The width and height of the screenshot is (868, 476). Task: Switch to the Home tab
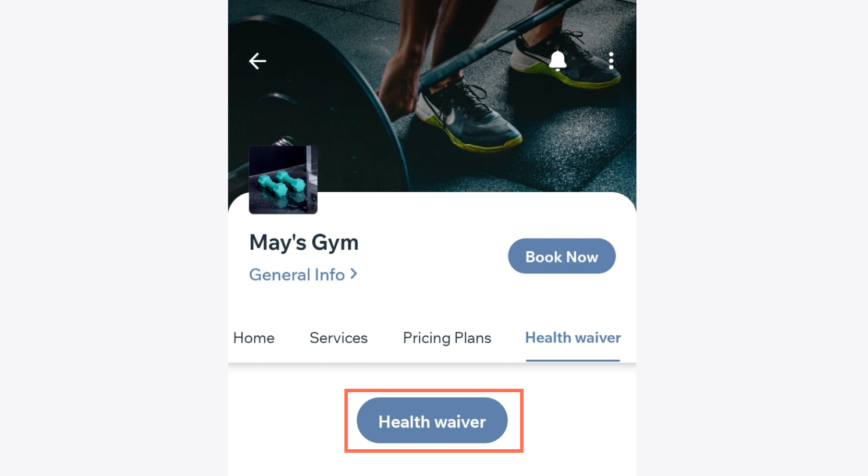point(254,338)
